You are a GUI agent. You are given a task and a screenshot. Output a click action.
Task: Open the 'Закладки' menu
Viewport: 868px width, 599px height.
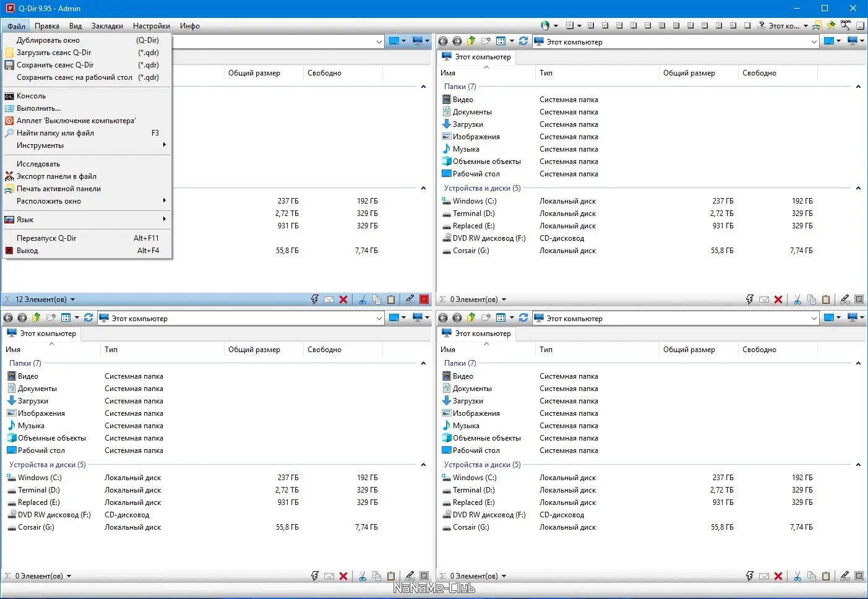pyautogui.click(x=107, y=26)
